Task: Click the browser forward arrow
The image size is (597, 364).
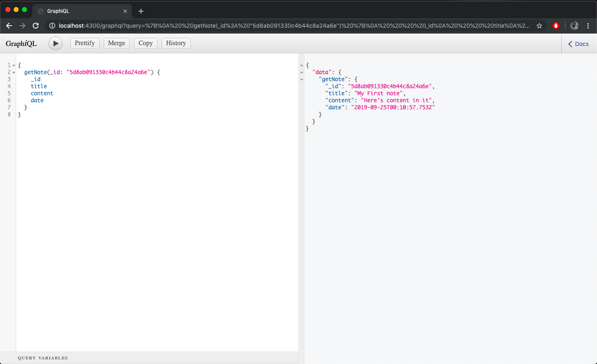Action: click(22, 26)
